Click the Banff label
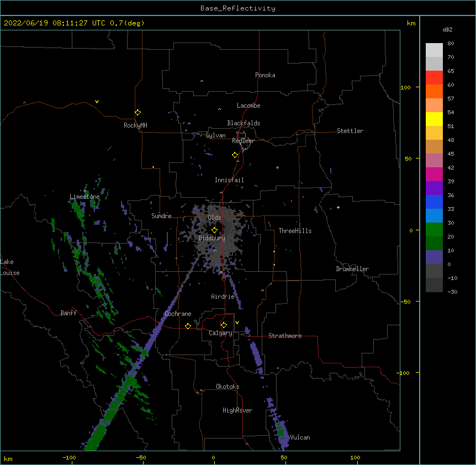Image resolution: width=476 pixels, height=465 pixels. click(68, 313)
